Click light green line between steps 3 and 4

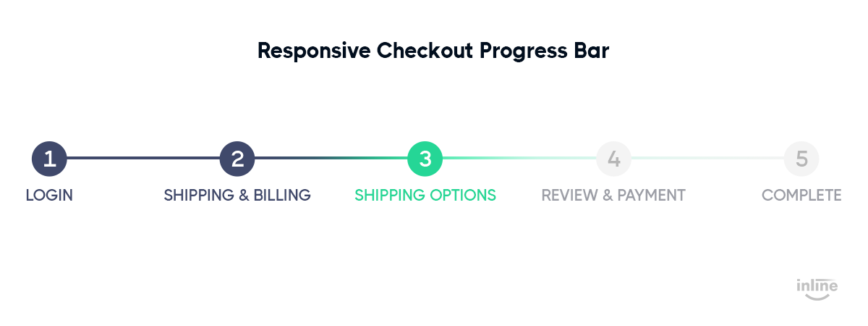coord(519,158)
